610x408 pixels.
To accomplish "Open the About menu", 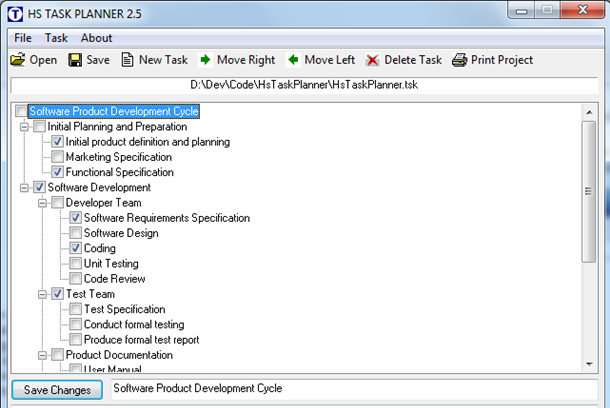I will 96,38.
